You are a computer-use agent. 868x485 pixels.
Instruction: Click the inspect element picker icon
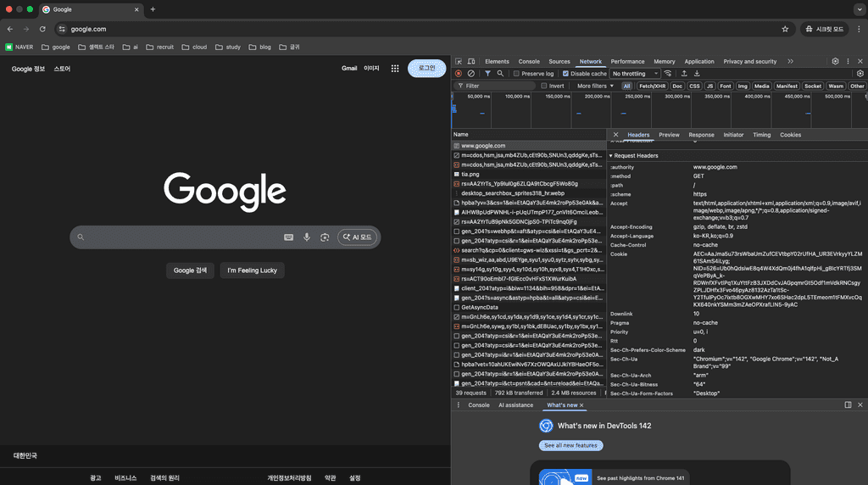[459, 62]
